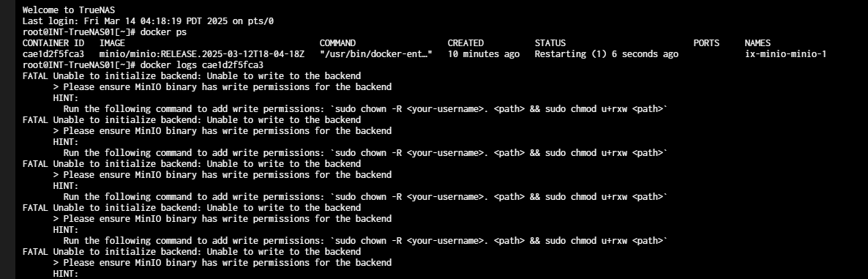Screen dimensions: 868x279
Task: Click the docker logs command line
Action: 151,64
